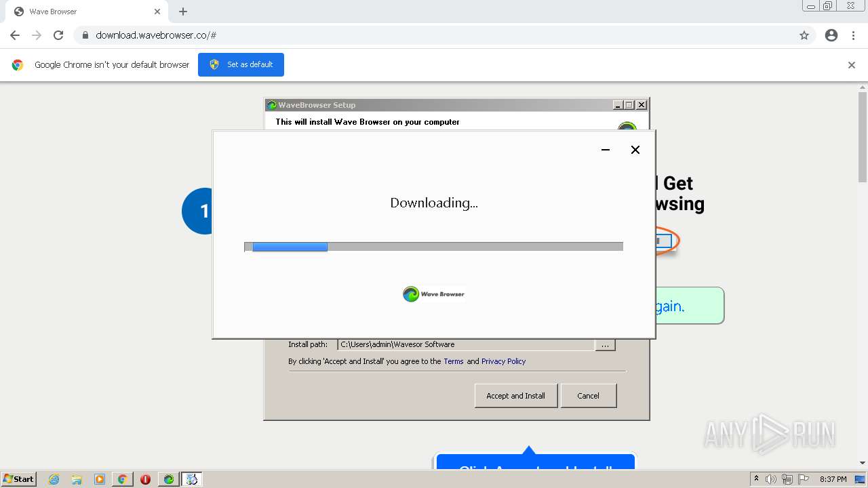Reload the Wave Browser page
Viewport: 868px width, 488px height.
58,35
